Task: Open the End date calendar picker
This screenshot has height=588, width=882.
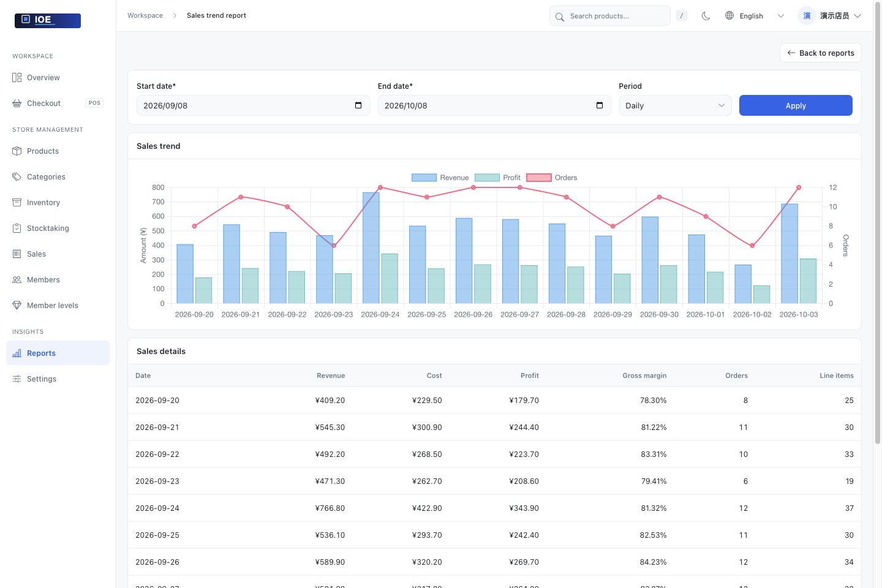Action: [600, 105]
